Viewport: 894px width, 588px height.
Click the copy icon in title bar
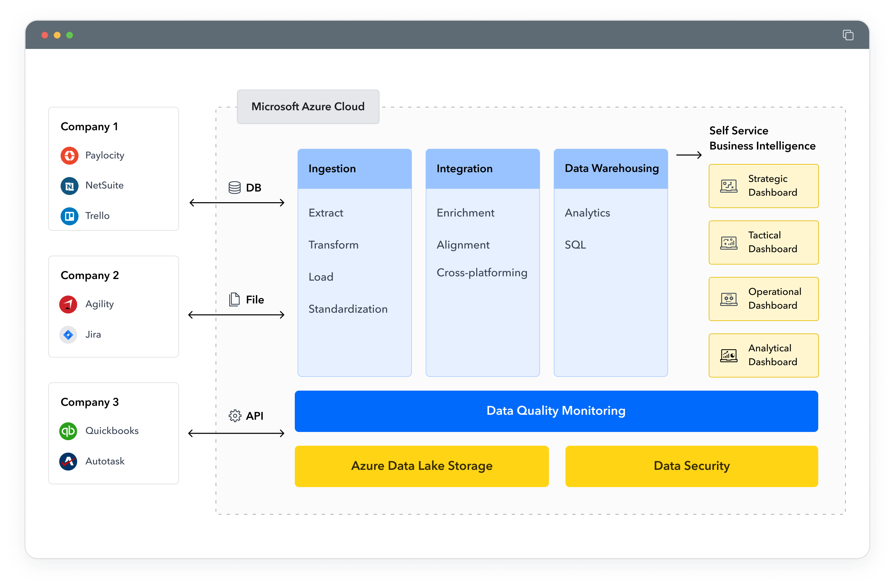click(x=848, y=35)
